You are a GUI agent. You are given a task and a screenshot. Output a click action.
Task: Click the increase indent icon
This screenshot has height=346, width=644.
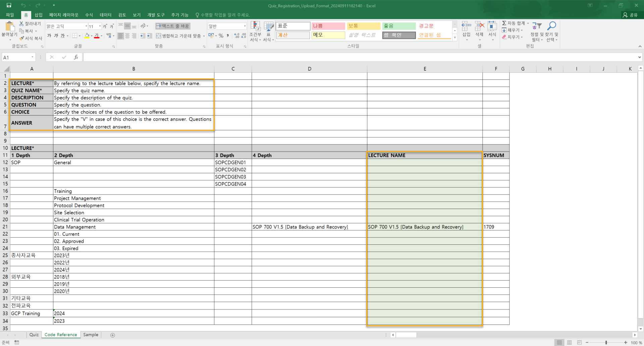pyautogui.click(x=150, y=36)
